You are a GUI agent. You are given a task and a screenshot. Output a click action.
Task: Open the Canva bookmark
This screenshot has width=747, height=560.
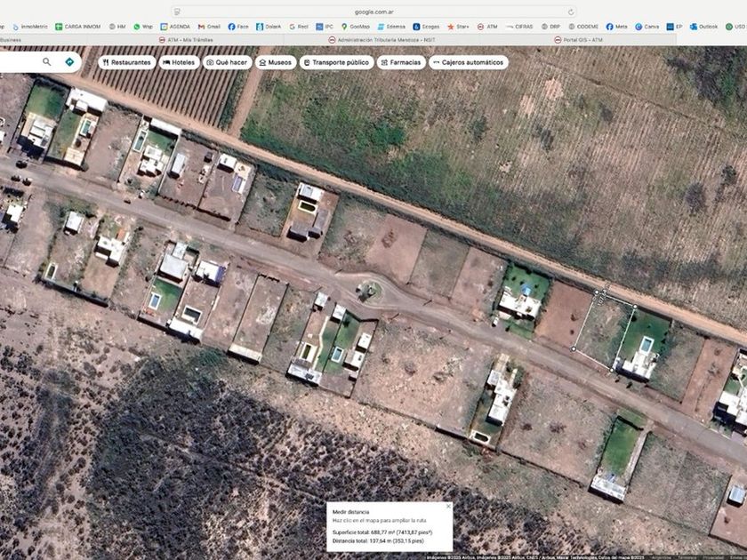(647, 27)
